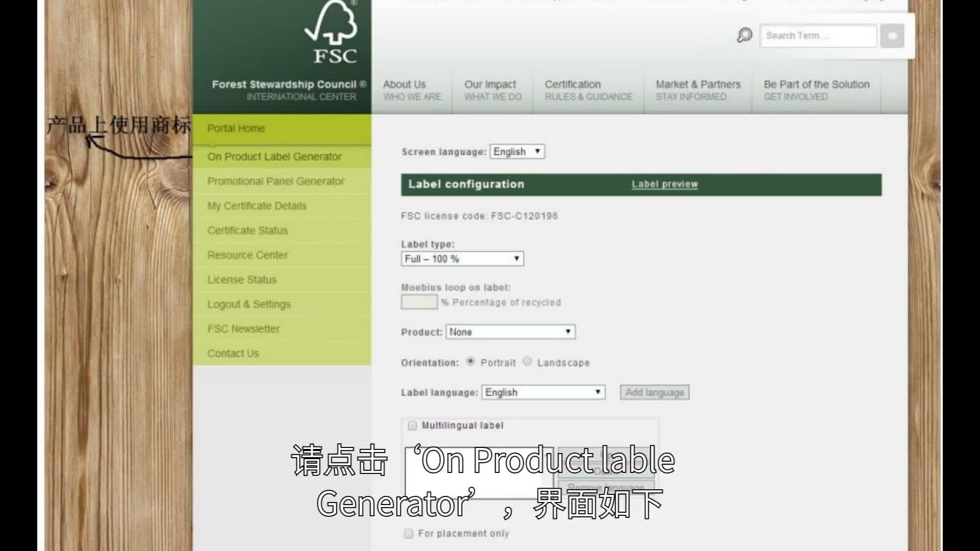Open Contact Us from the sidebar
The image size is (980, 551).
click(x=233, y=353)
